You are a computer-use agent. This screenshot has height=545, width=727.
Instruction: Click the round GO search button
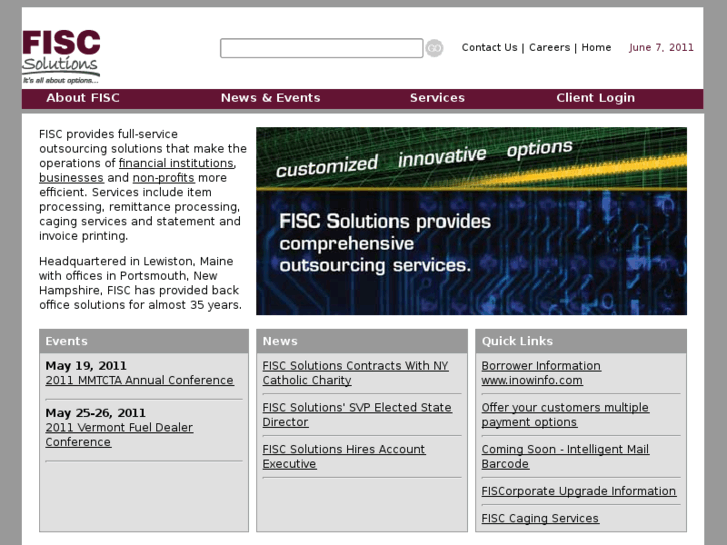pyautogui.click(x=434, y=48)
